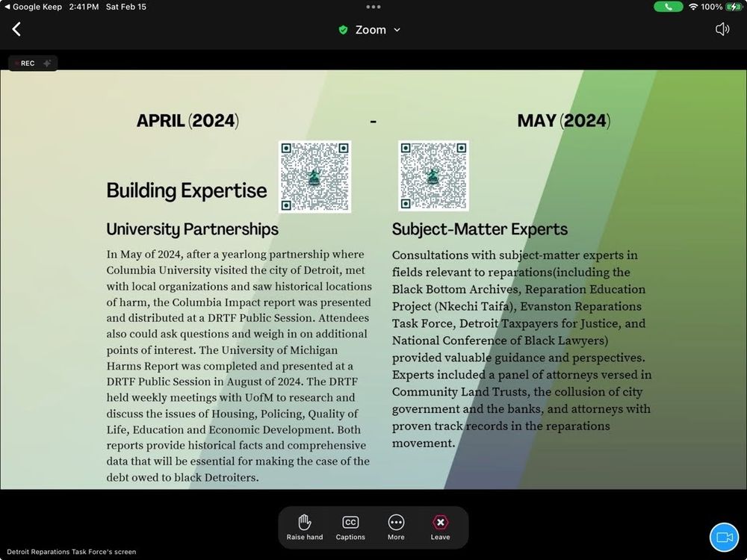
Task: Tap the "University Partnerships" heading
Action: click(x=193, y=229)
